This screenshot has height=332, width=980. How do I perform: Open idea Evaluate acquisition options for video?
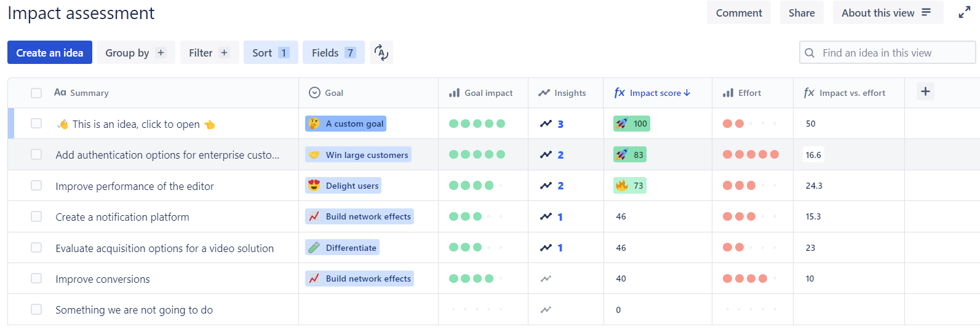coord(165,248)
